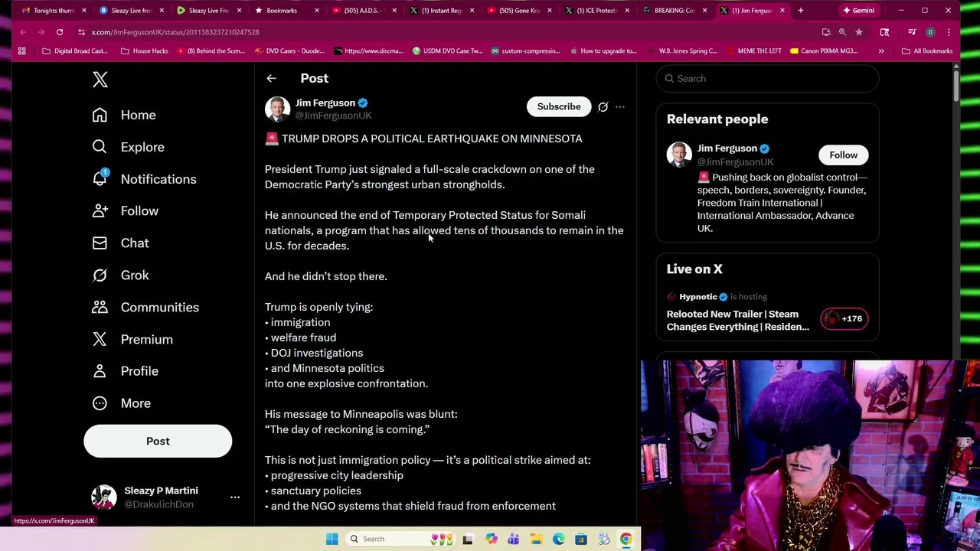Open Jim Ferguson's avatar on the post

coord(277,109)
